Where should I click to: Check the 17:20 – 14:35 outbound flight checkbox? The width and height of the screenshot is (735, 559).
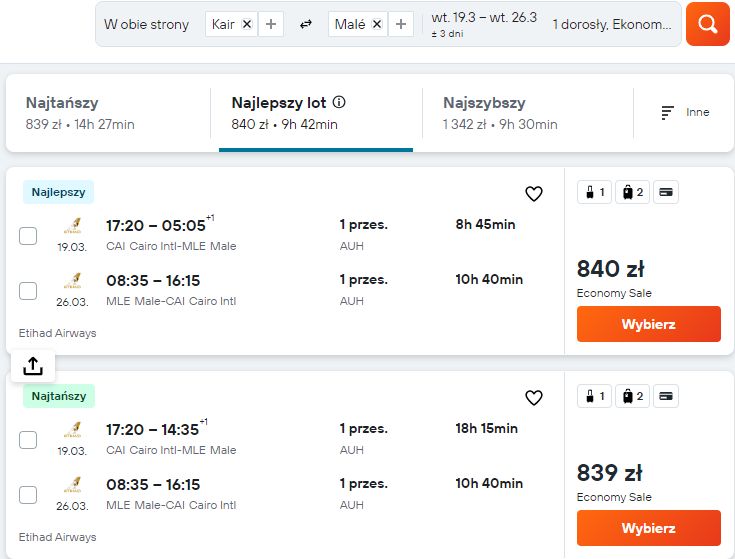click(x=28, y=440)
